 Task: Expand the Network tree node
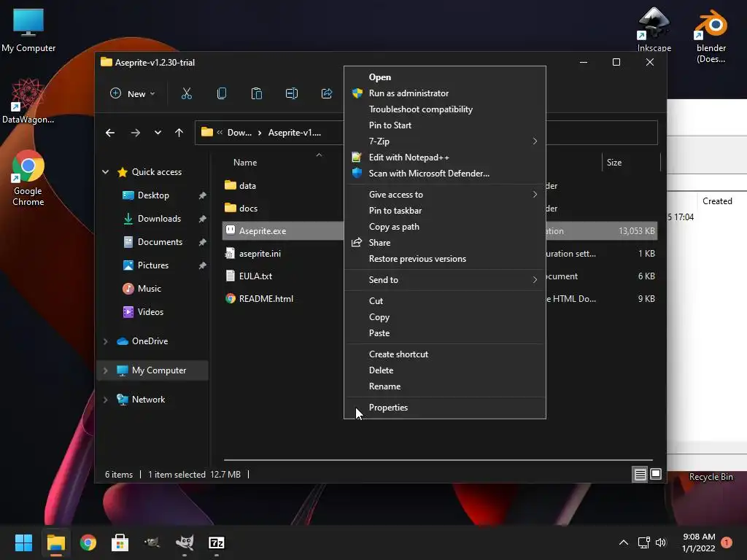pyautogui.click(x=105, y=400)
